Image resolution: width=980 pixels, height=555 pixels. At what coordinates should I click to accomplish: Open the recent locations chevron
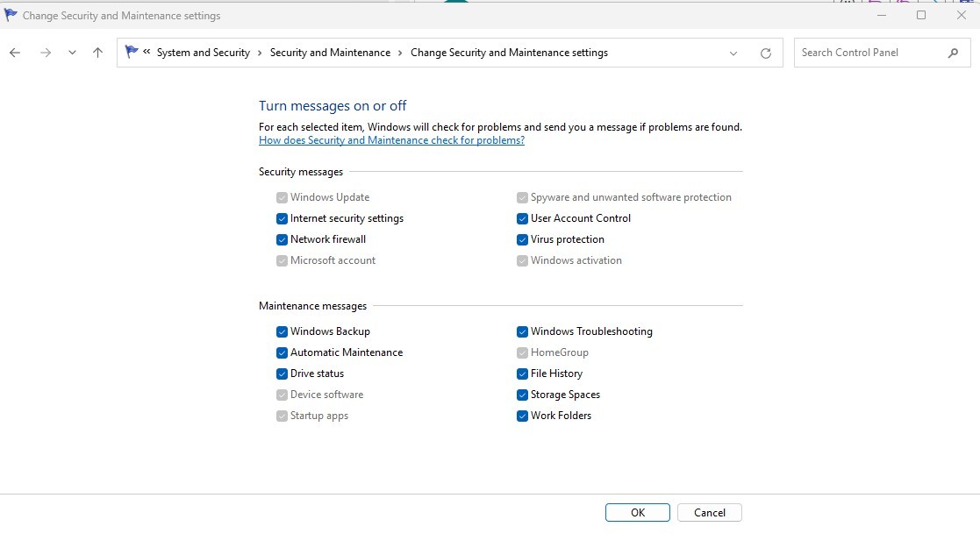[x=73, y=53]
